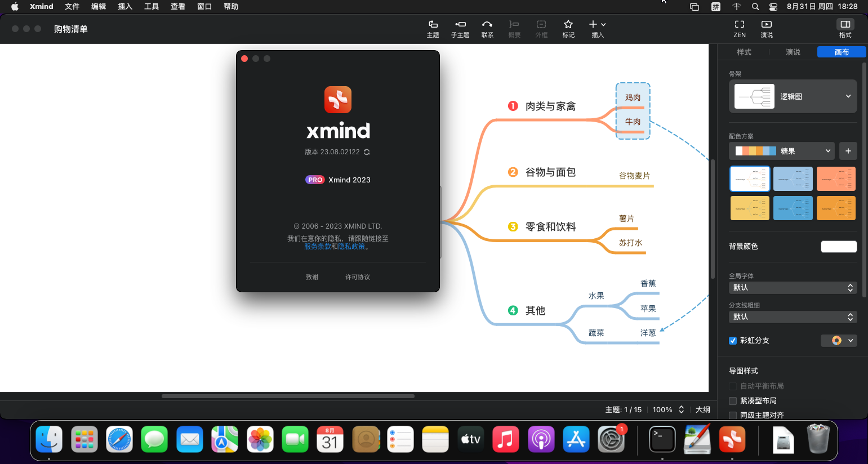
Task: Open the Insert (插入) plus menu
Action: (597, 24)
